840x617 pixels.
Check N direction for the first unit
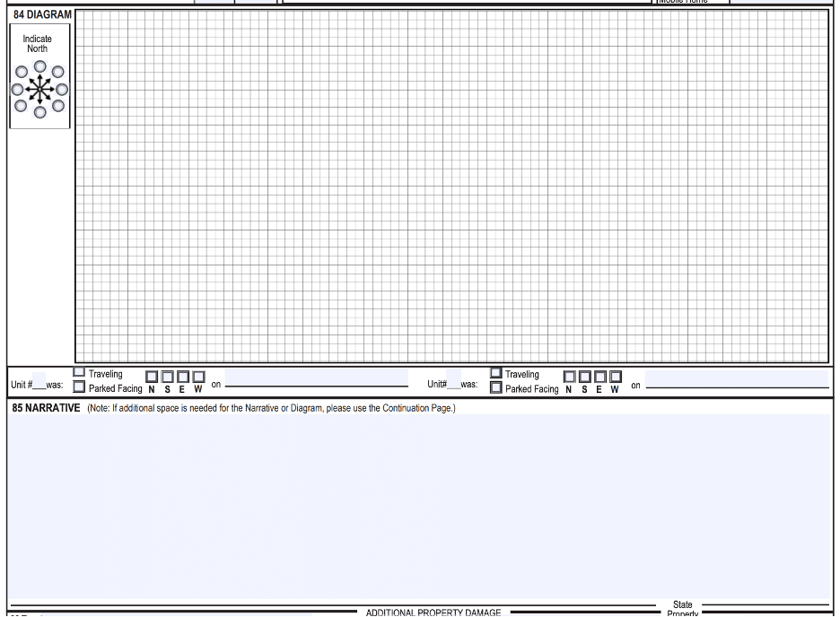coord(153,377)
